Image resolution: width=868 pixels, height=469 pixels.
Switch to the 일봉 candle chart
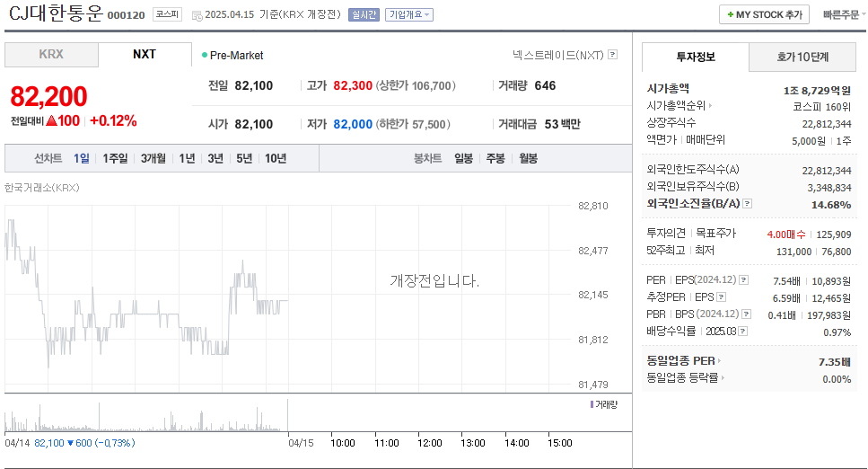(x=464, y=158)
